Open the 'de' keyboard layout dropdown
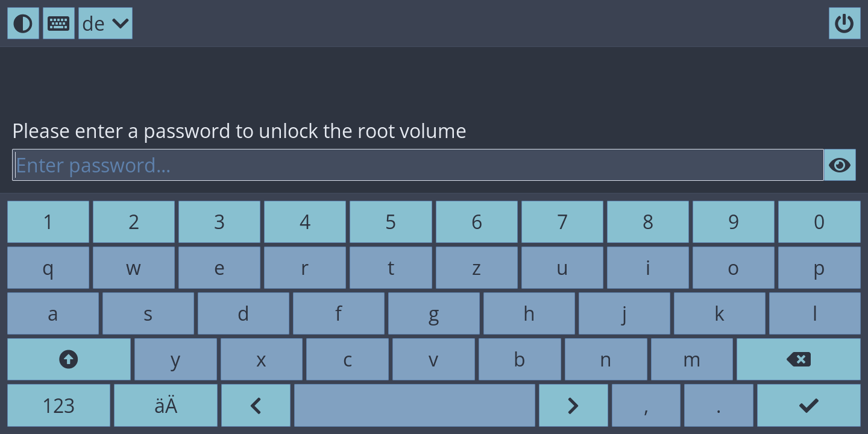868x434 pixels. pos(105,24)
